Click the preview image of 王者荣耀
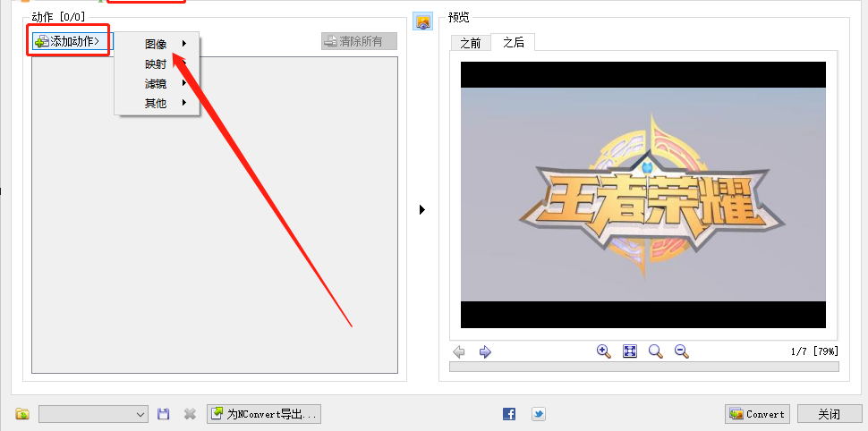 click(x=643, y=195)
